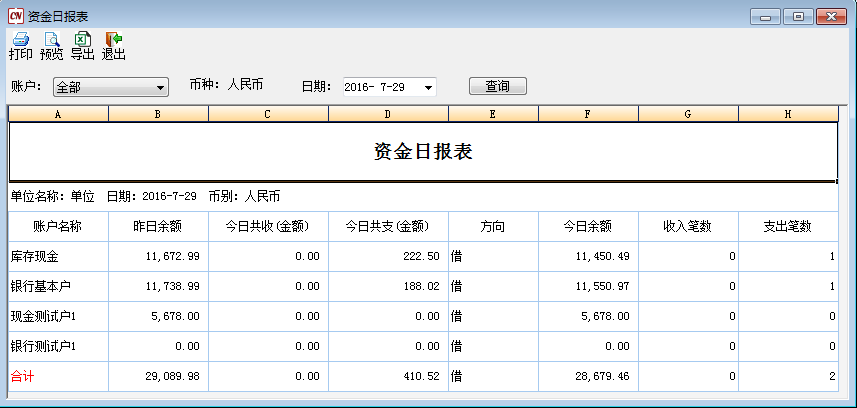Click the 29,089.98 total balance cell
Viewport: 857px width, 408px height.
click(158, 376)
